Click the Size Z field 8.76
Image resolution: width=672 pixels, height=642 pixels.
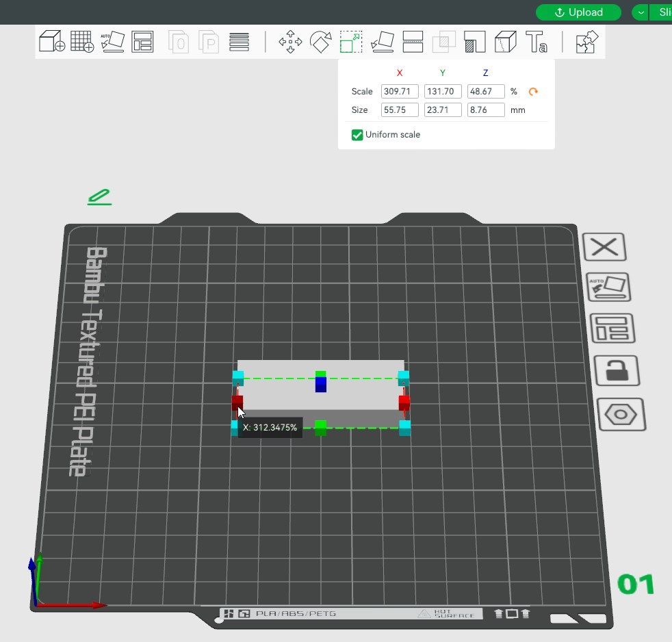tap(486, 110)
